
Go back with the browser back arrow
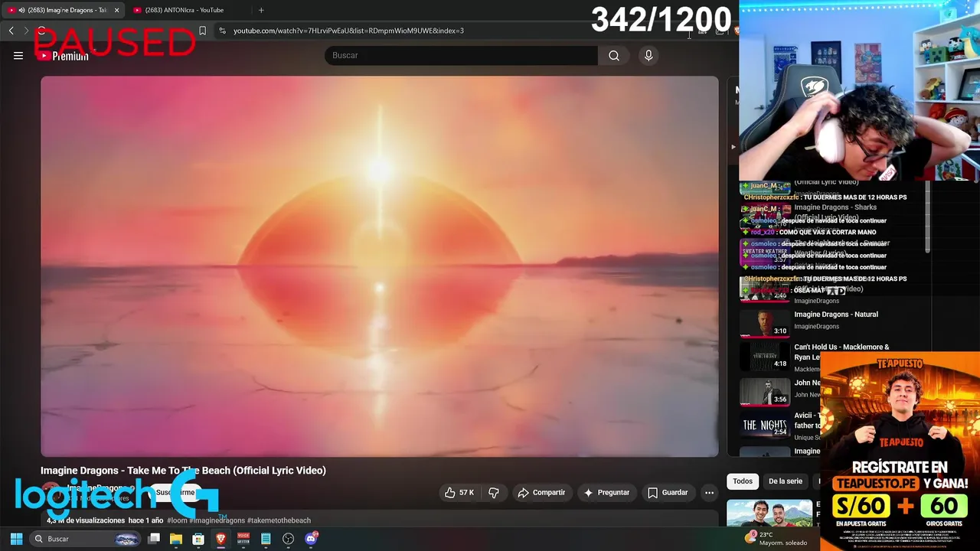[11, 31]
